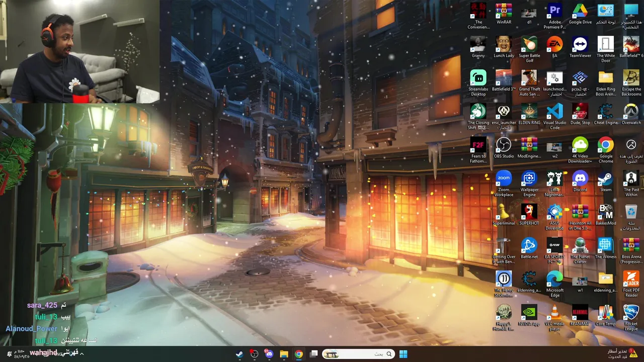The image size is (644, 362).
Task: Launch Rocket League from desktop
Action: [631, 318]
